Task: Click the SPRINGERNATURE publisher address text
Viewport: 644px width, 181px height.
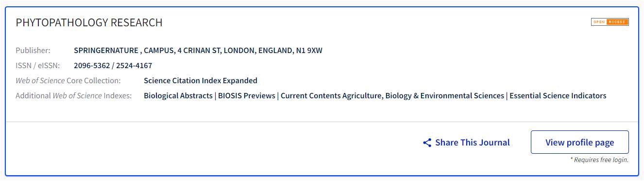Action: [x=198, y=51]
